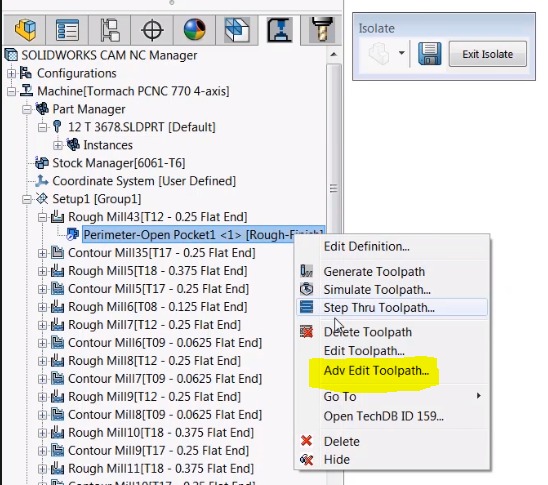This screenshot has width=548, height=485.
Task: Choose Simulate Toolpath... menu entry
Action: 392,290
